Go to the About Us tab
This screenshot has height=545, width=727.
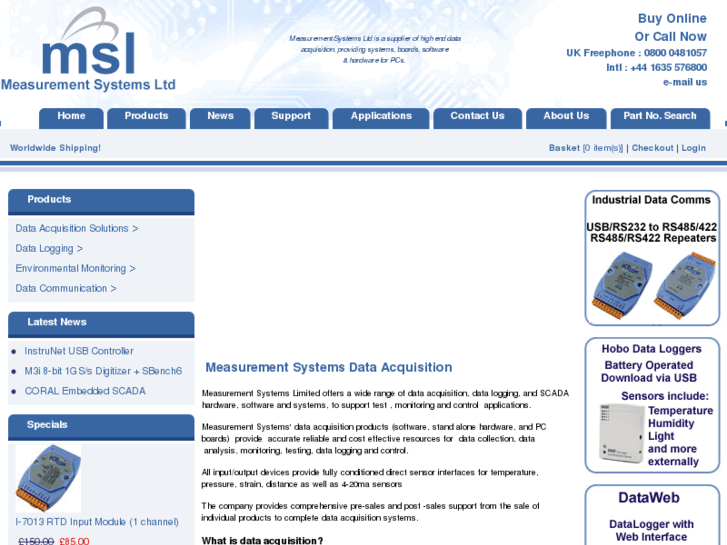(x=566, y=117)
